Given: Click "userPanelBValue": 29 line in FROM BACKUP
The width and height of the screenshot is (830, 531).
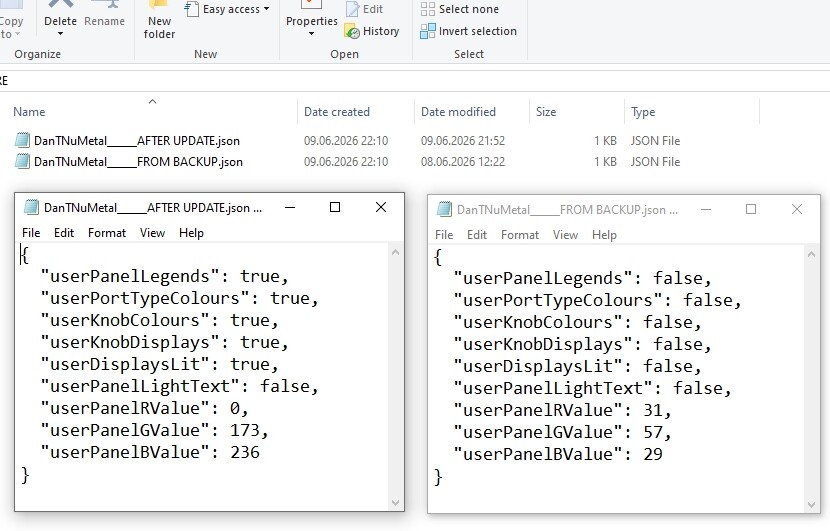Looking at the screenshot, I should point(558,455).
